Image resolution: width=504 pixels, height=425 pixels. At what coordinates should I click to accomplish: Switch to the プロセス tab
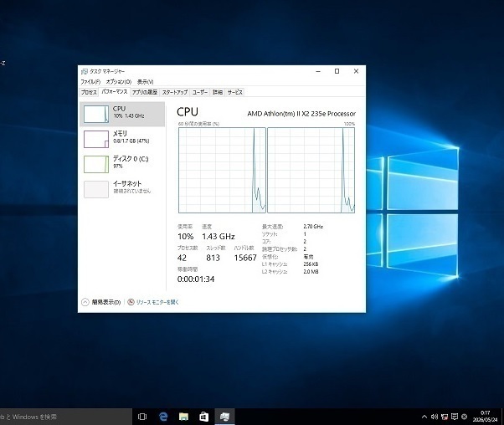89,92
